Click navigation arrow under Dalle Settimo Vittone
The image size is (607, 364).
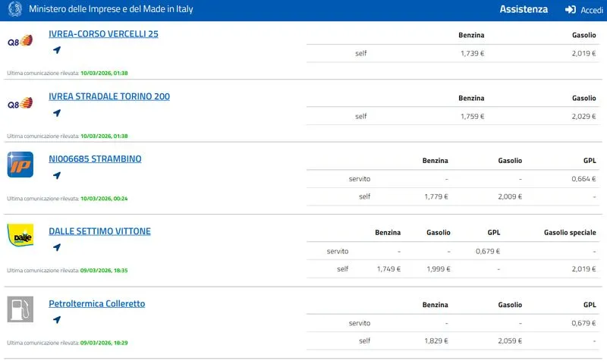[56, 247]
